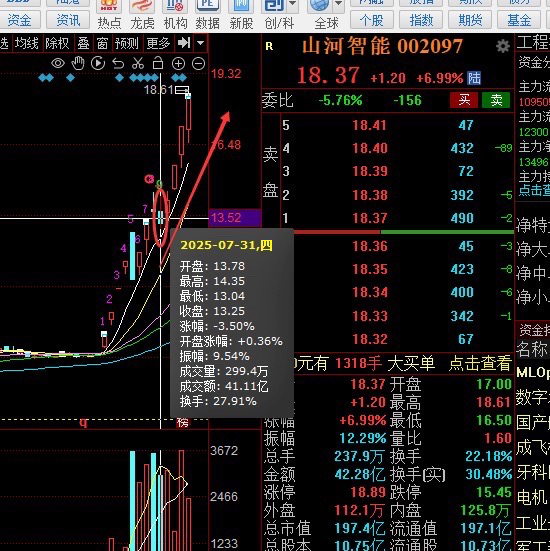Click the green 卖 sell button
Viewport: 550px width, 551px height.
click(496, 100)
